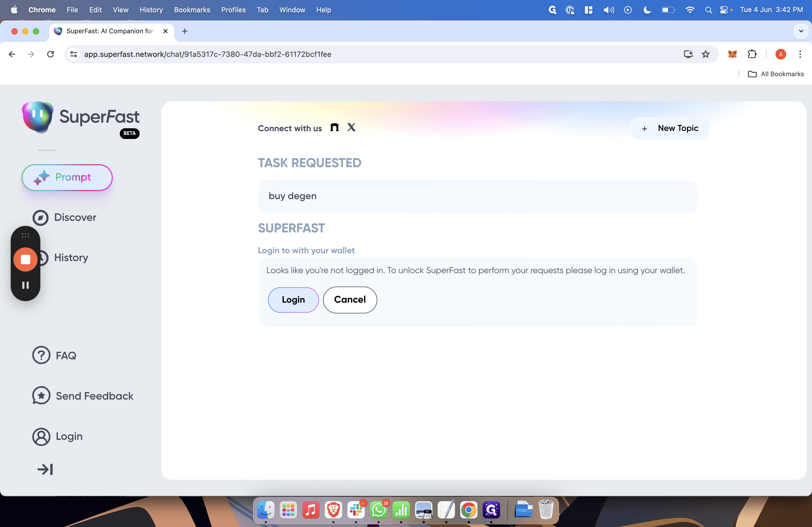Cancel the wallet login prompt

click(350, 300)
